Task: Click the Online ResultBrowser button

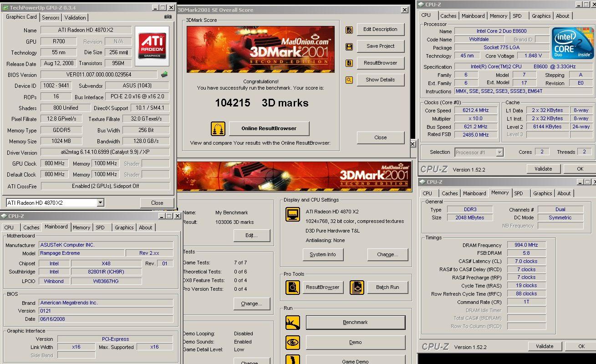Action: [x=269, y=129]
